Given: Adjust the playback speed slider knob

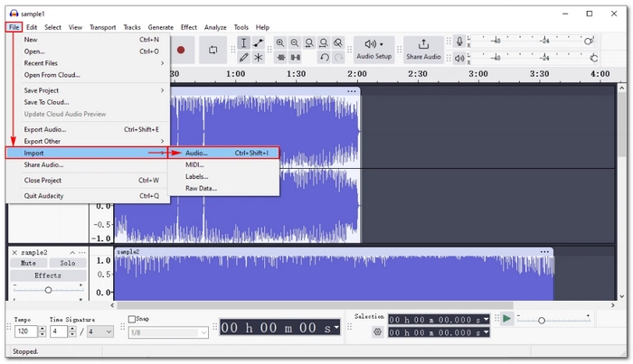Looking at the screenshot, I should 542,321.
